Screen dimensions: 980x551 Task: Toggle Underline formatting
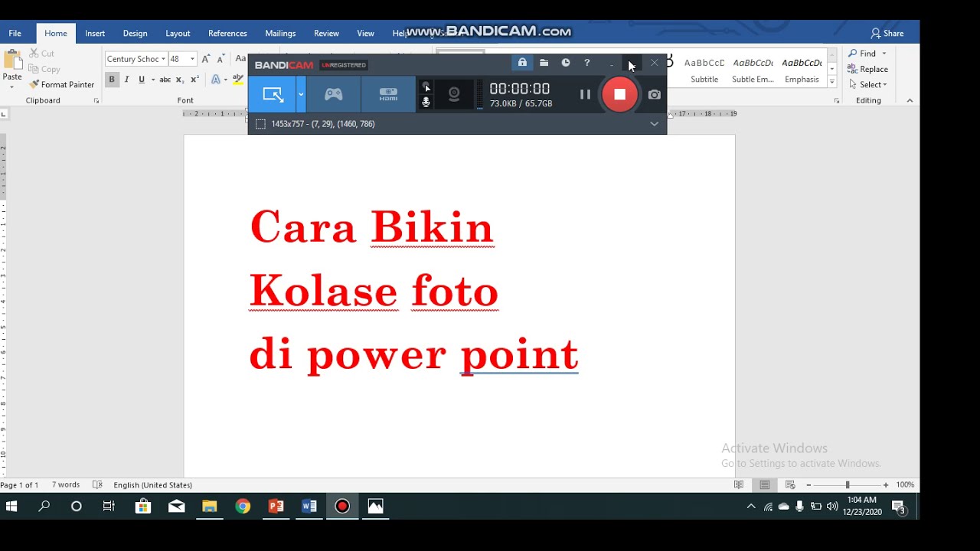pyautogui.click(x=141, y=80)
